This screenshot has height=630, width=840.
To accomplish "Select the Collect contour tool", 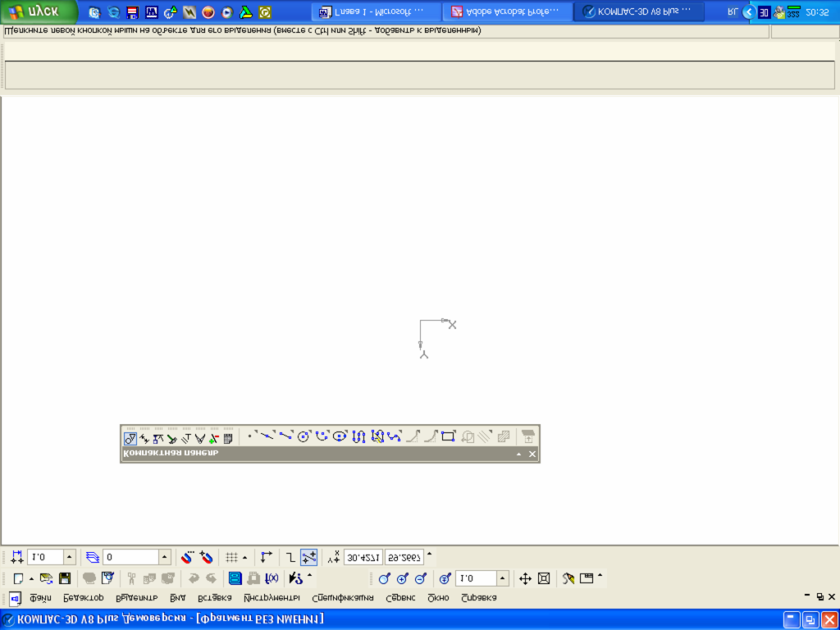I will pos(467,436).
